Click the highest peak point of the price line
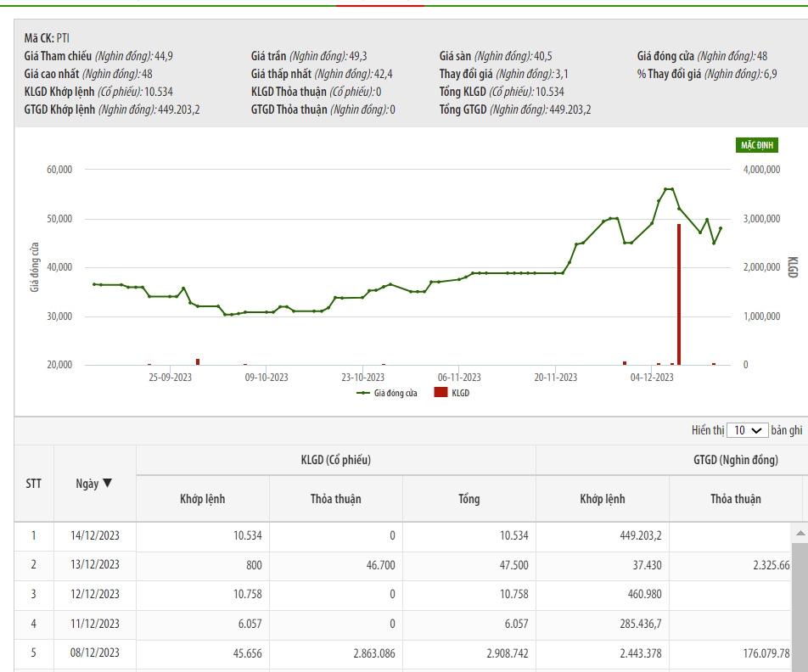This screenshot has height=672, width=808. (x=669, y=189)
